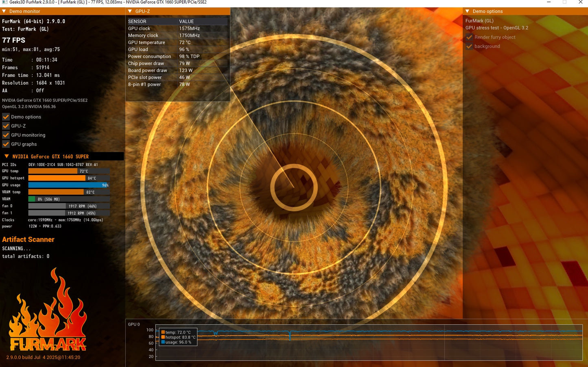The width and height of the screenshot is (588, 367).
Task: Click the GPU clock 1575MHz row
Action: [177, 28]
